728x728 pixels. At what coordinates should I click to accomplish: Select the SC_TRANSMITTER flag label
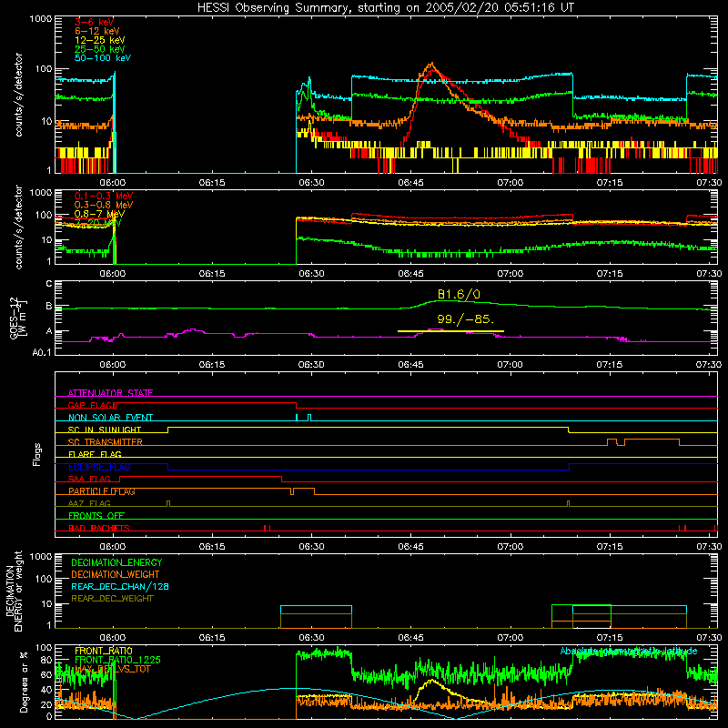[x=106, y=442]
